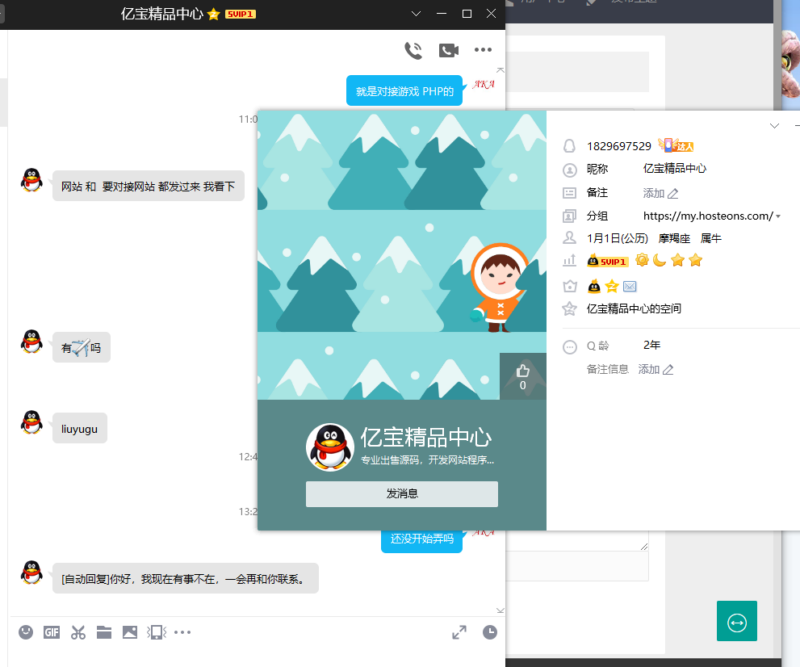
Task: Open the screen demonstration tool icon
Action: 156,632
